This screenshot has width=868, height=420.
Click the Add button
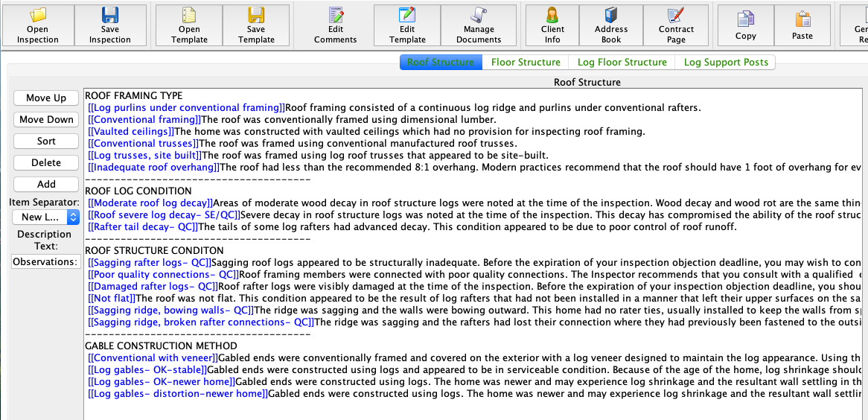(x=46, y=185)
